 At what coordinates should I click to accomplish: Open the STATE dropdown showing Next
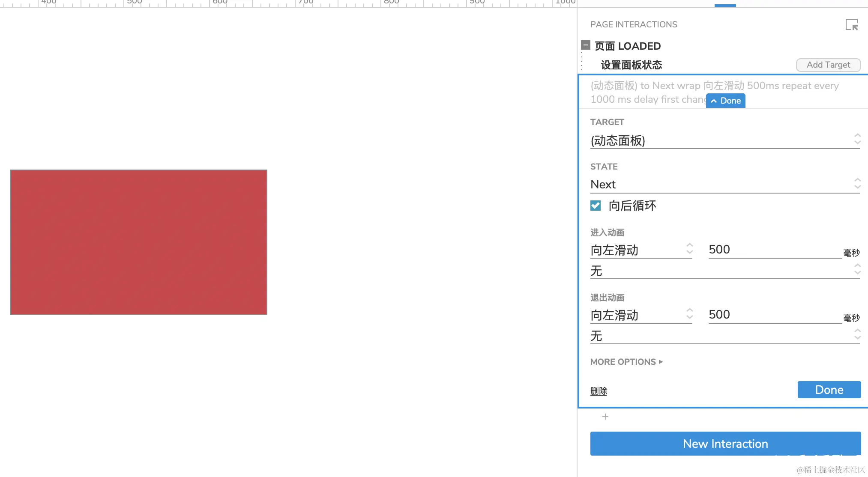coord(725,184)
